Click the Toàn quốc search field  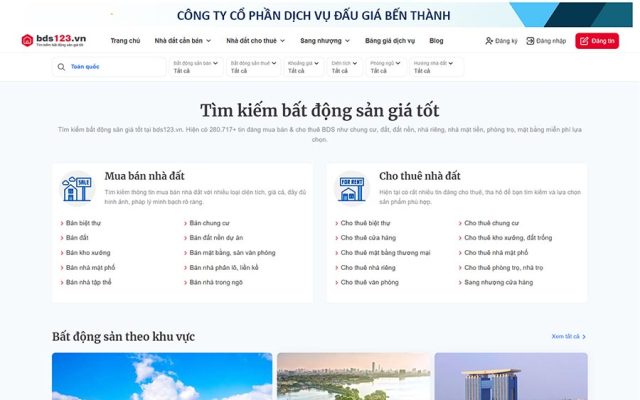point(109,67)
